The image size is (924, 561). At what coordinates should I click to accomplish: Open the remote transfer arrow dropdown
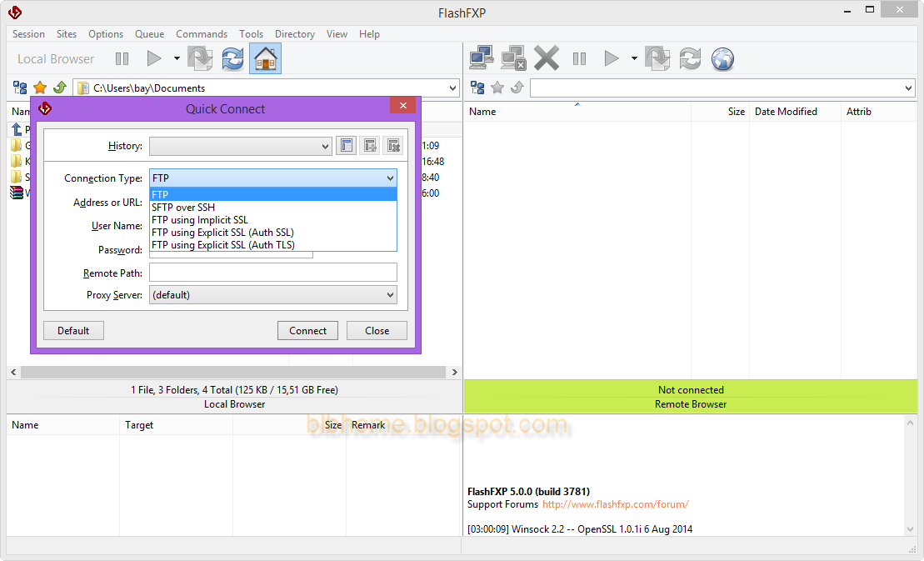[x=634, y=58]
